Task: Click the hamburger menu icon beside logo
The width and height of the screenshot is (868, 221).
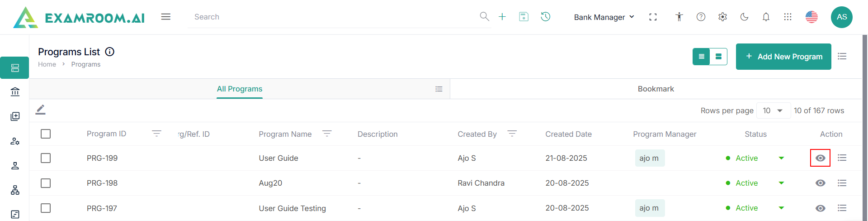Action: [166, 17]
